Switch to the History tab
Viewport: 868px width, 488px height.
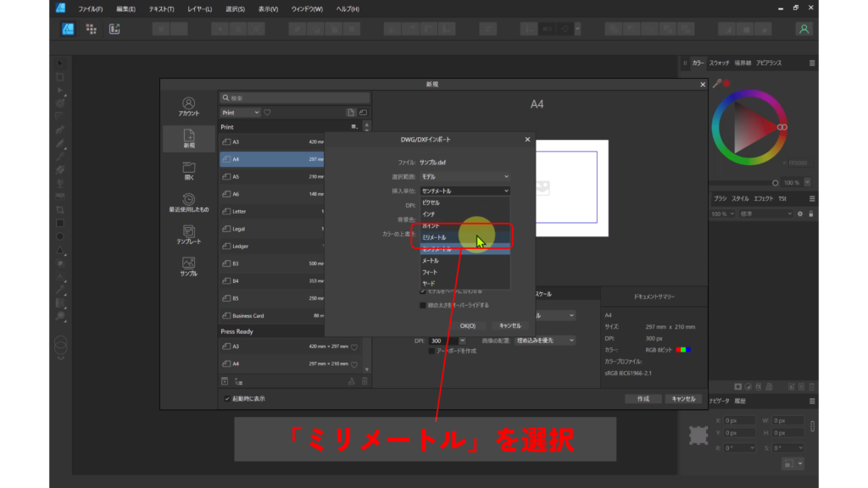[740, 401]
